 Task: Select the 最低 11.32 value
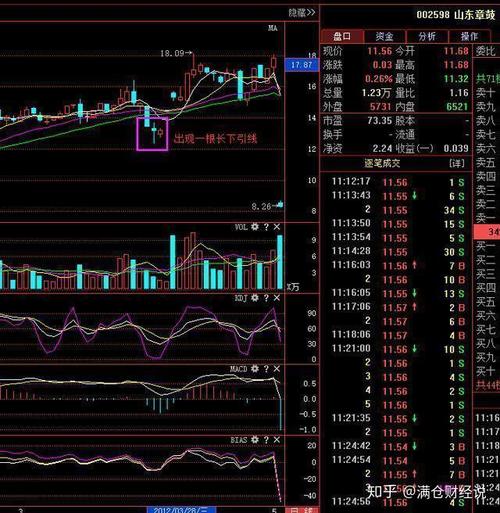tap(456, 79)
